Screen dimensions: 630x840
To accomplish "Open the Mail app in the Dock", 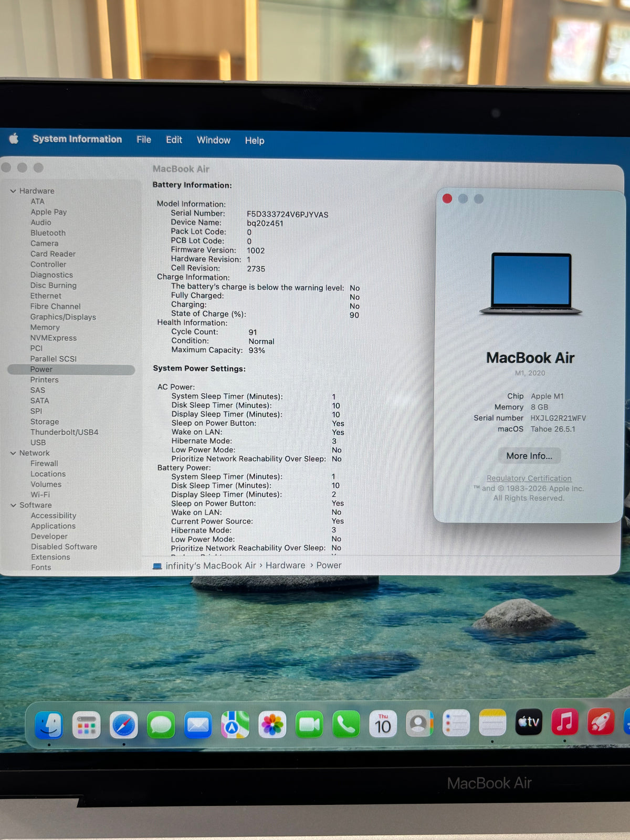I will (x=198, y=725).
